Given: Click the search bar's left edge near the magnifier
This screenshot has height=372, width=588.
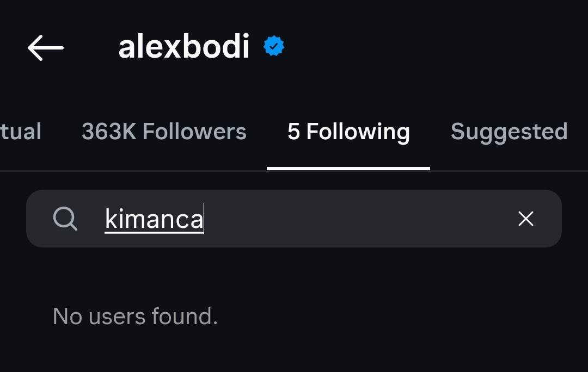Looking at the screenshot, I should click(38, 219).
